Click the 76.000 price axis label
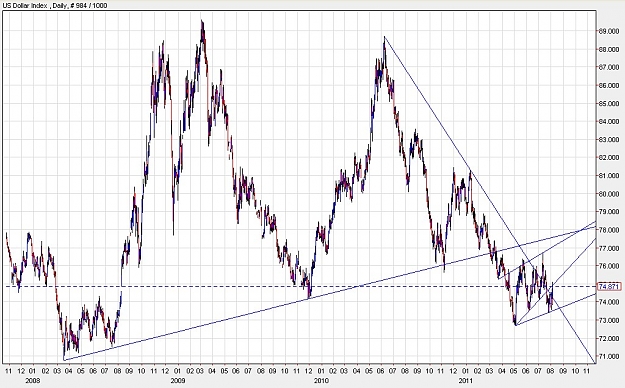Viewport: 625px width, 388px height. (610, 266)
